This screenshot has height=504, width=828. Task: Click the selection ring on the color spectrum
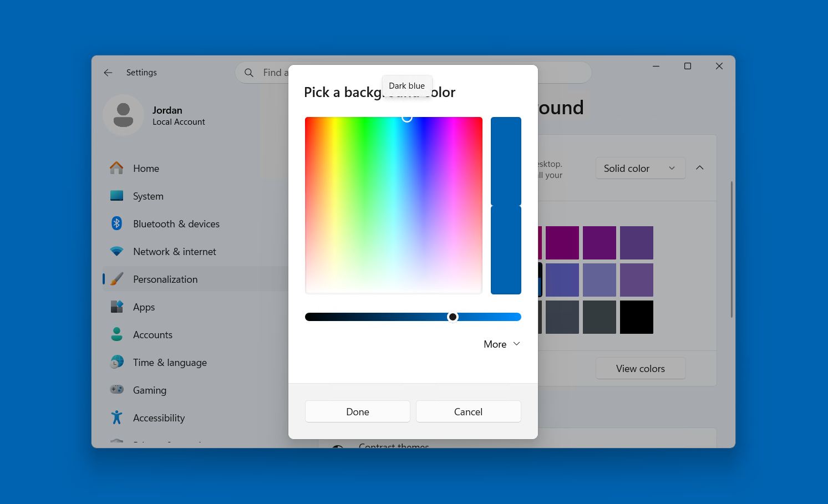pos(407,118)
